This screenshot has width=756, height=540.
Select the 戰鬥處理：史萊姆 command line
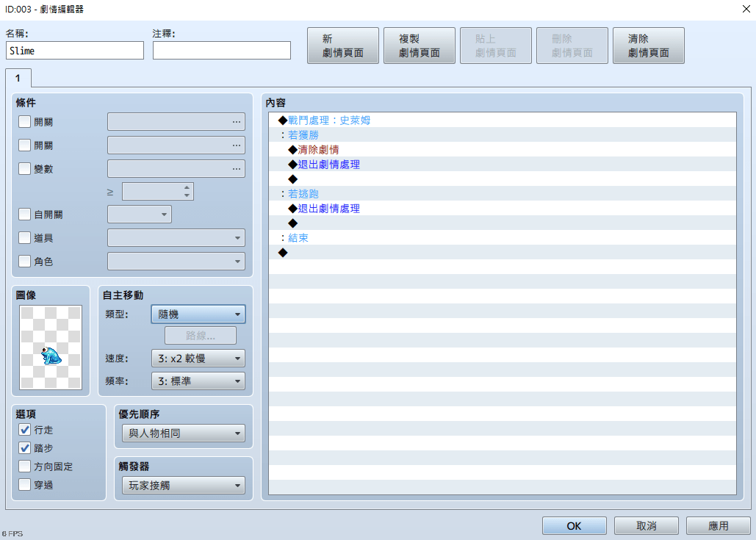329,120
